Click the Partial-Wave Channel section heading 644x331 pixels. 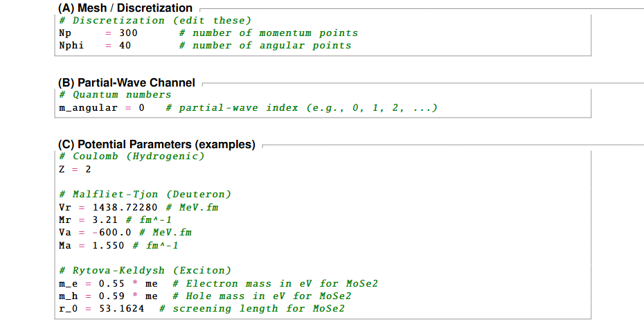[x=127, y=83]
